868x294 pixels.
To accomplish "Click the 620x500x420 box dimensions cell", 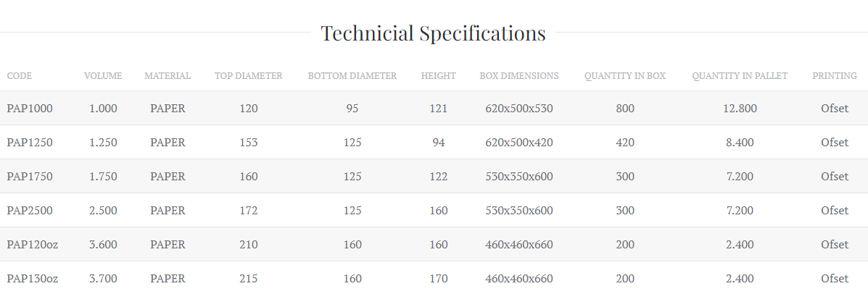I will point(519,143).
